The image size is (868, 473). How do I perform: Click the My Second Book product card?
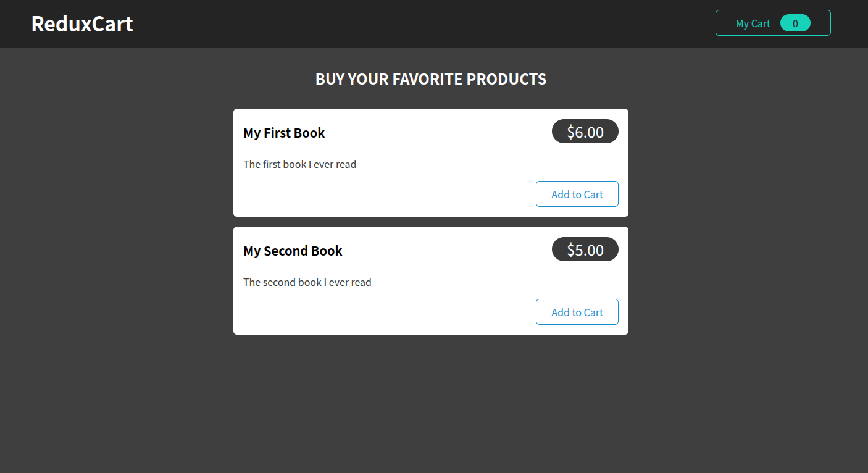pos(430,280)
